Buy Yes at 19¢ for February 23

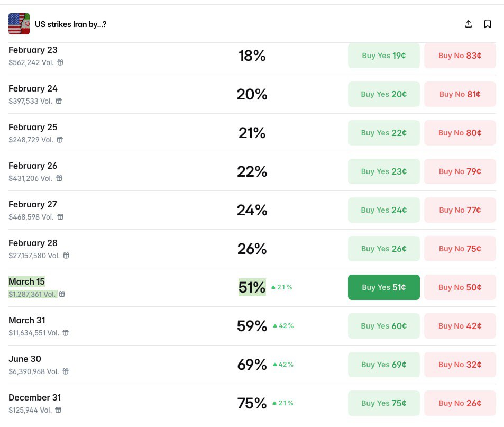[x=383, y=56]
